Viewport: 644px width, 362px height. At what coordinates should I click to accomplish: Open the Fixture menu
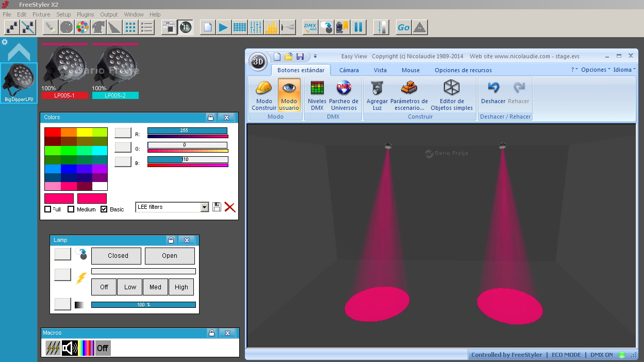point(41,14)
